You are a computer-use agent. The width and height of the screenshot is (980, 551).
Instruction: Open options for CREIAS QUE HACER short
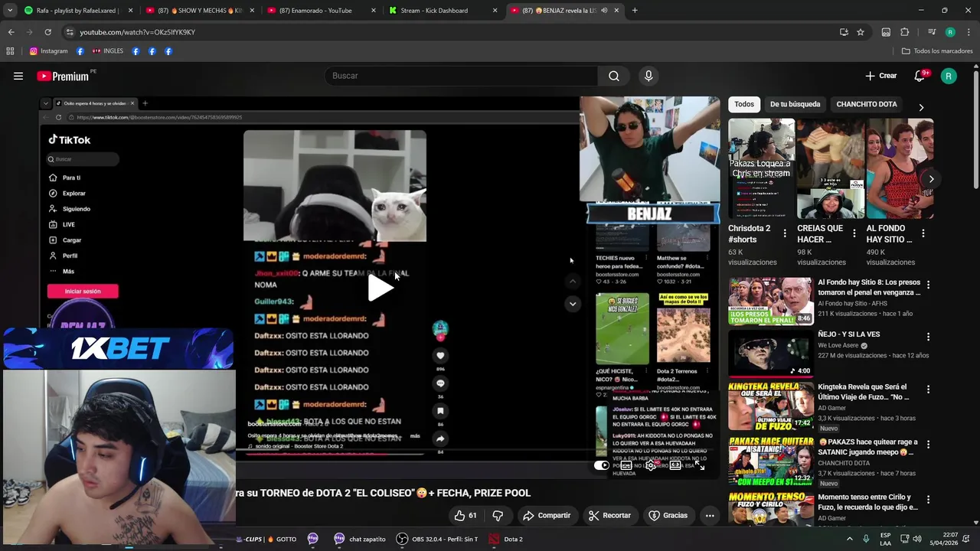854,233
